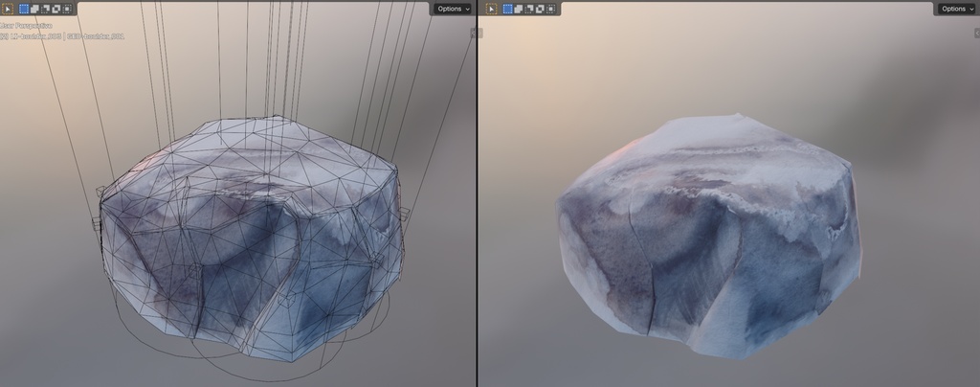This screenshot has height=387, width=980.
Task: Pick invert selection mode in right viewport
Action: pos(540,9)
